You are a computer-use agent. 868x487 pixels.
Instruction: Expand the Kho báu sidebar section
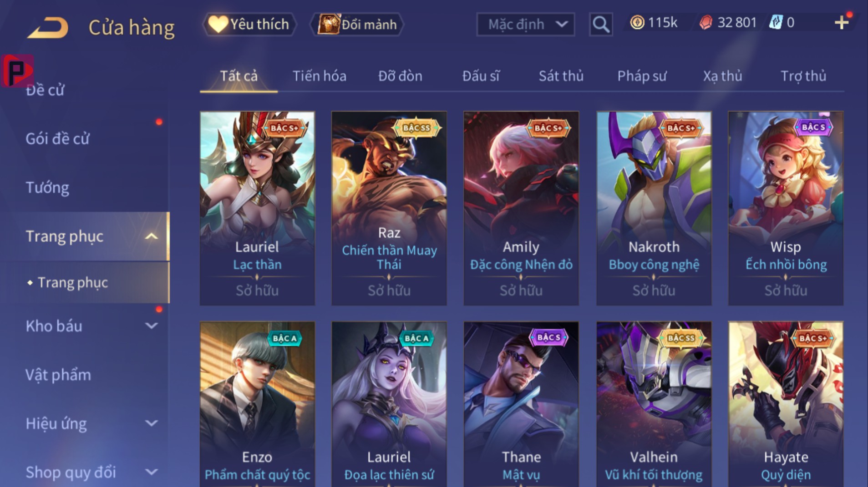(x=151, y=326)
